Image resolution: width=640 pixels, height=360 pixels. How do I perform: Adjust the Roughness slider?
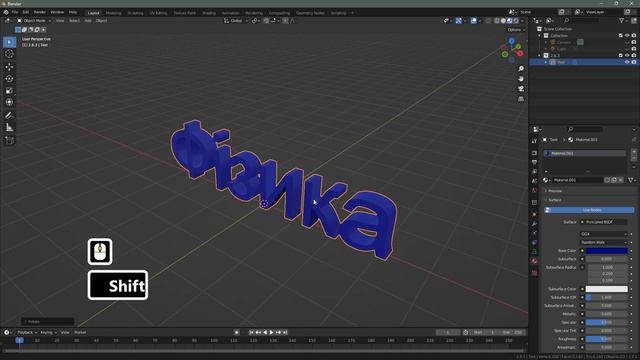607,339
